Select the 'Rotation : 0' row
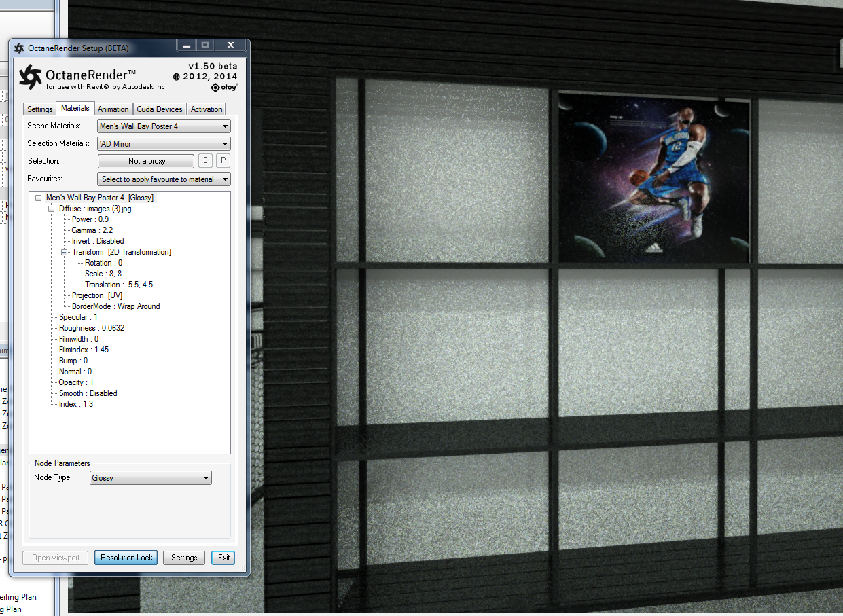 [x=103, y=263]
